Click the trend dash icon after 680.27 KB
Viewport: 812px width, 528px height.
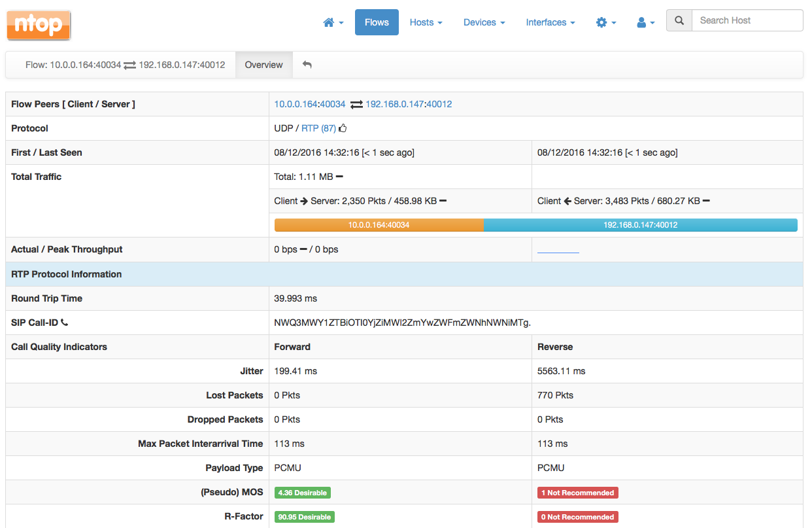pyautogui.click(x=706, y=201)
